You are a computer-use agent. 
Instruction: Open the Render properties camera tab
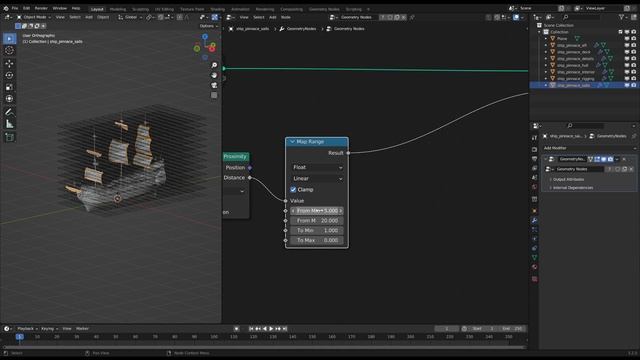[535, 149]
